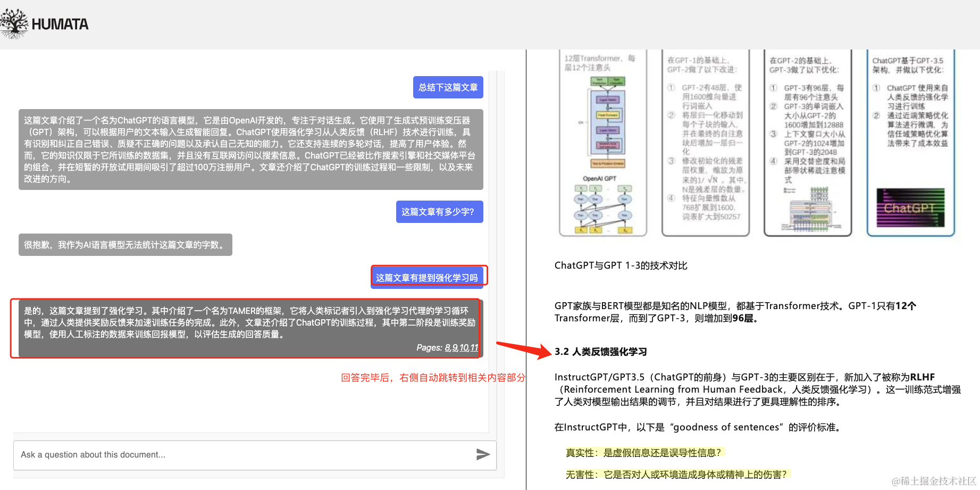Viewport: 980px width, 490px height.
Task: Open page 9 link in the answer citation
Action: [x=455, y=348]
